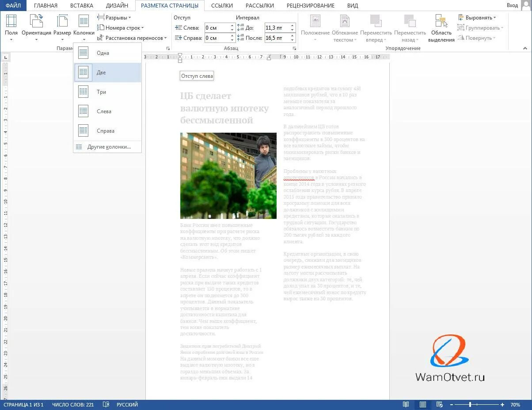Switch to the ВСТАВКА tab
This screenshot has height=410, width=532.
[81, 5]
